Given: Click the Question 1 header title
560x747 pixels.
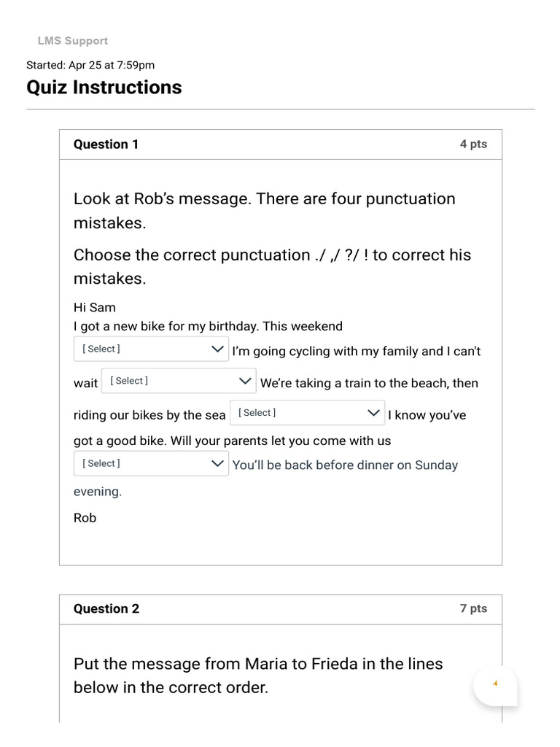Looking at the screenshot, I should pyautogui.click(x=106, y=144).
